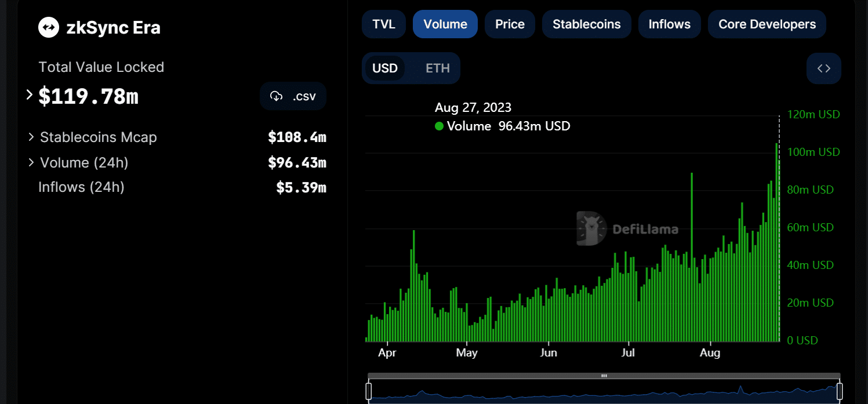The width and height of the screenshot is (868, 404).
Task: Show Stablecoins chart
Action: click(587, 24)
